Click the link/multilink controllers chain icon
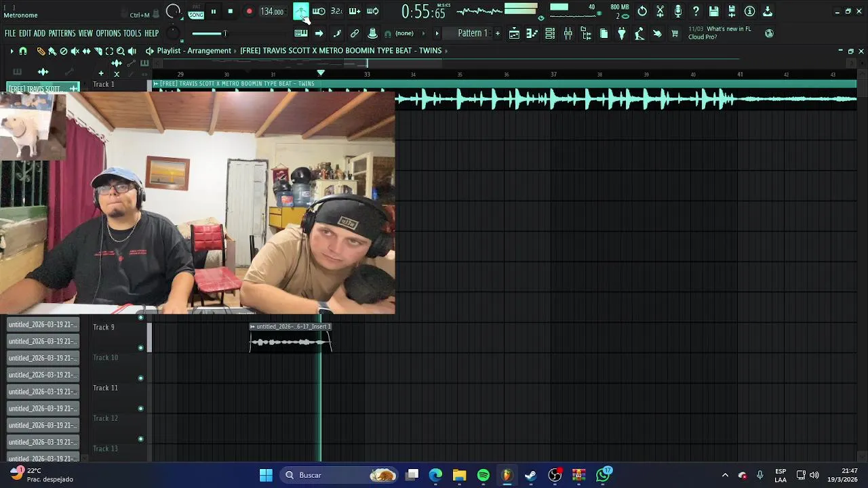 coord(354,33)
